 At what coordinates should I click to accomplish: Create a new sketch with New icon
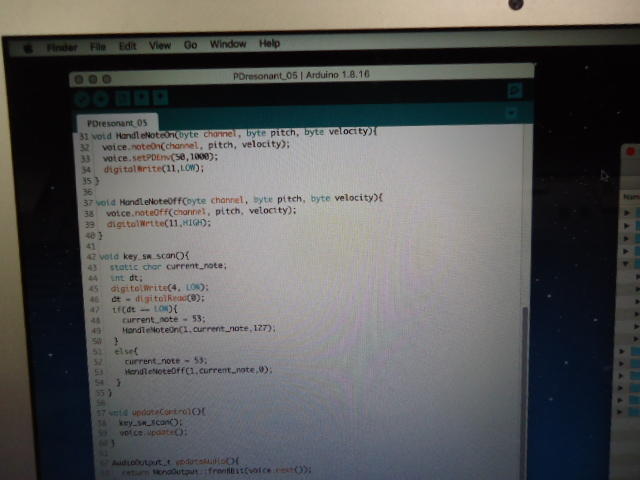tap(122, 98)
